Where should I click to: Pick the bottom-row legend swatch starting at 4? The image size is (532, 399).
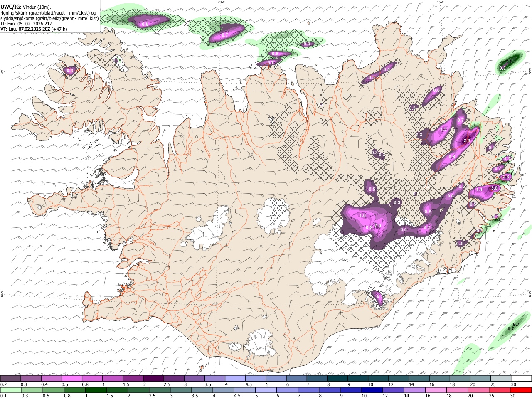[224, 390]
